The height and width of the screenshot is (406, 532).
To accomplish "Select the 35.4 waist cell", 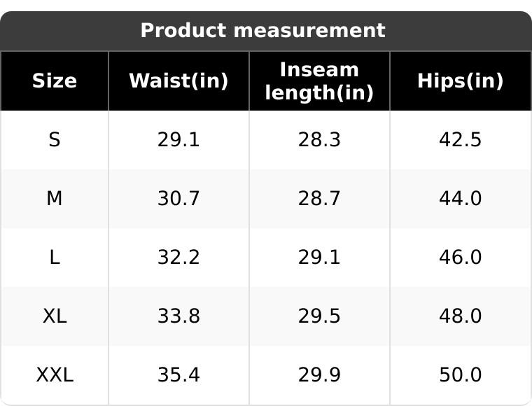I will point(178,375).
